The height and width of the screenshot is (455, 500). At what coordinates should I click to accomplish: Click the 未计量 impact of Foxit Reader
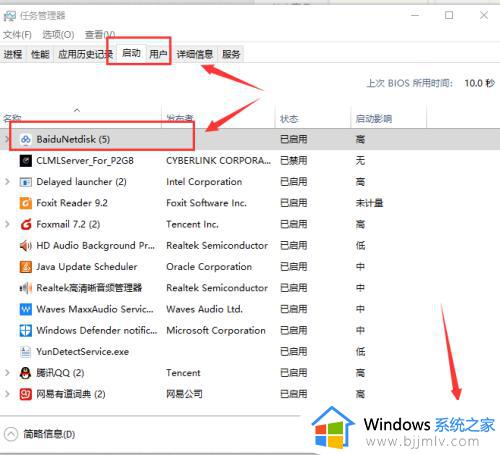coord(369,203)
